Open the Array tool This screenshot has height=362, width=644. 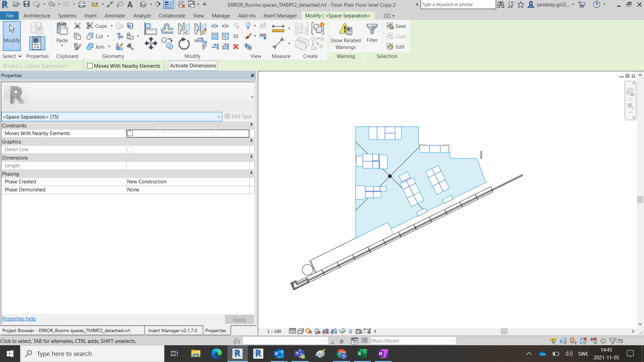pyautogui.click(x=215, y=36)
